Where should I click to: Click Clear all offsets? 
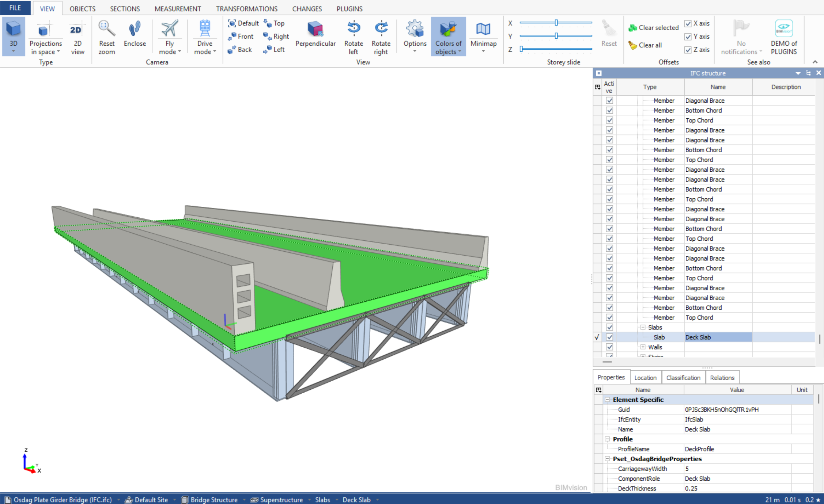click(645, 45)
